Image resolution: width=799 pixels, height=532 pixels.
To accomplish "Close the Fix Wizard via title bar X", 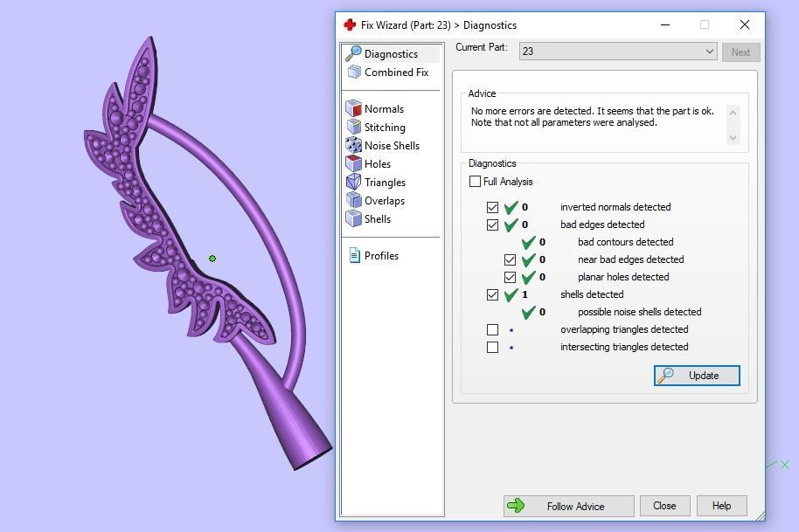I will (745, 24).
